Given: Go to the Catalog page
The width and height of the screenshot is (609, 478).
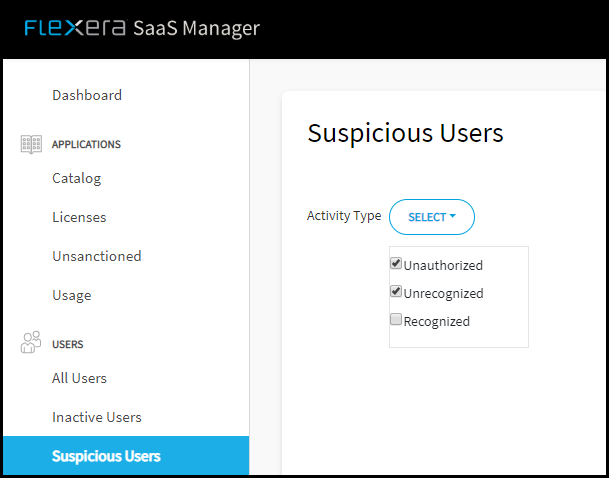Looking at the screenshot, I should coord(77,178).
